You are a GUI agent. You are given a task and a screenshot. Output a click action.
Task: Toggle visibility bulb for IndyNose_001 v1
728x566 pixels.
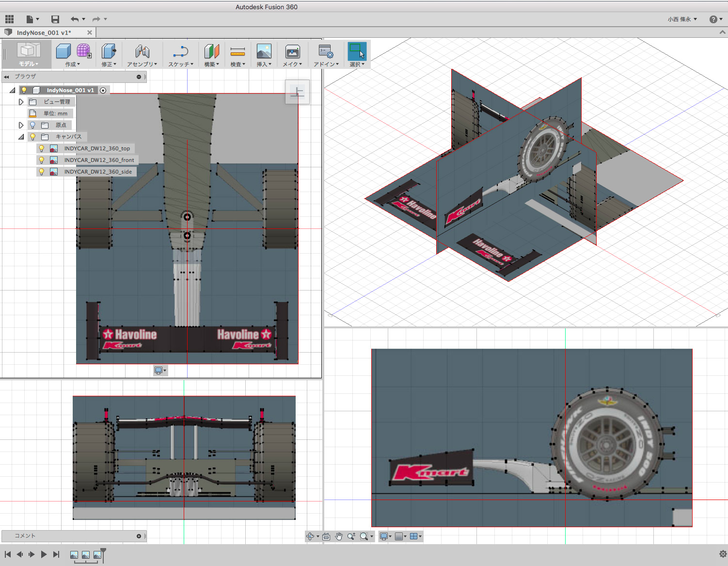[24, 90]
